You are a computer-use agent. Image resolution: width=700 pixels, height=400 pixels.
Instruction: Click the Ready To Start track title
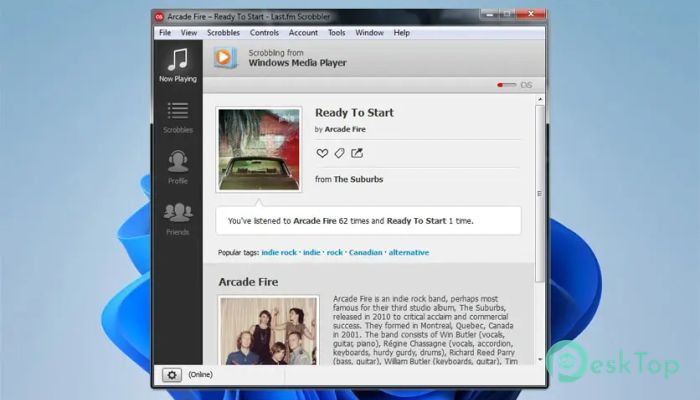[x=354, y=112]
